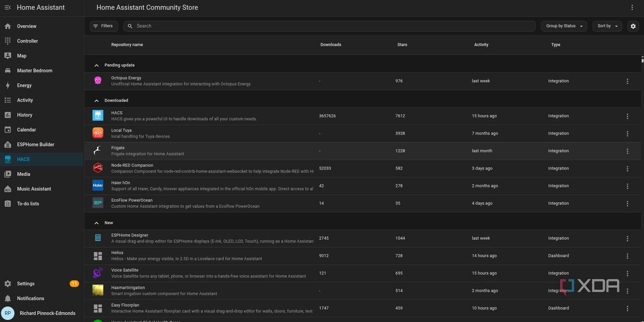This screenshot has width=644, height=322.
Task: Click the Media sidebar icon
Action: click(8, 174)
